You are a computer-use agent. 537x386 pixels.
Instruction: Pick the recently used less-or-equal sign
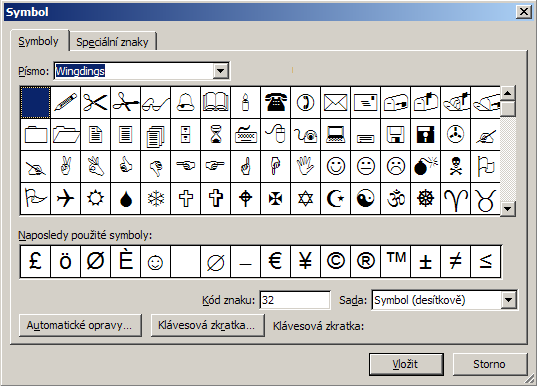point(486,261)
